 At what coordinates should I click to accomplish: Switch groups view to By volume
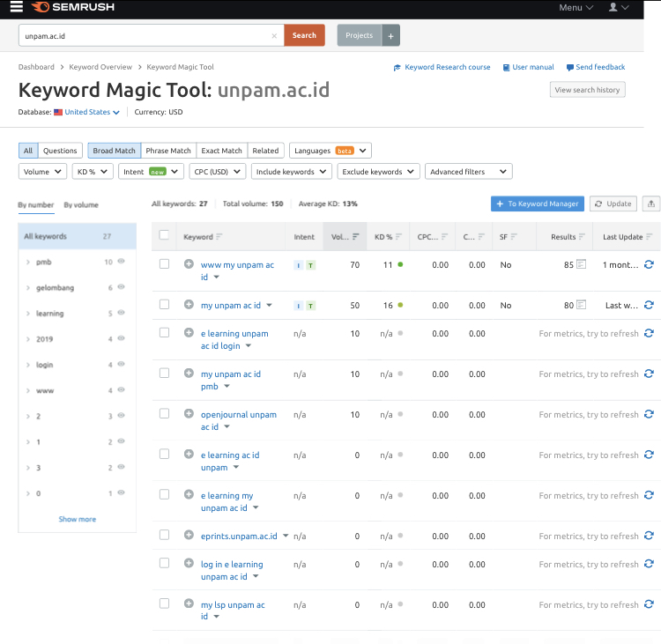(x=81, y=205)
